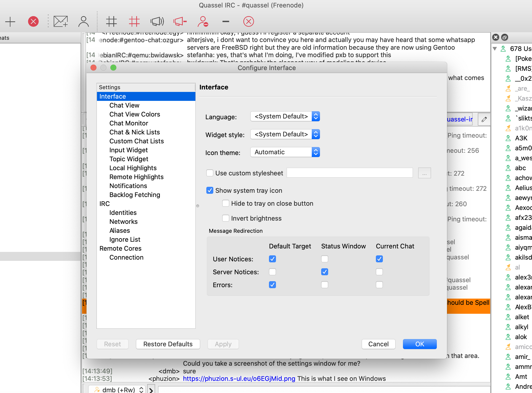Confirm settings with OK button

click(420, 344)
